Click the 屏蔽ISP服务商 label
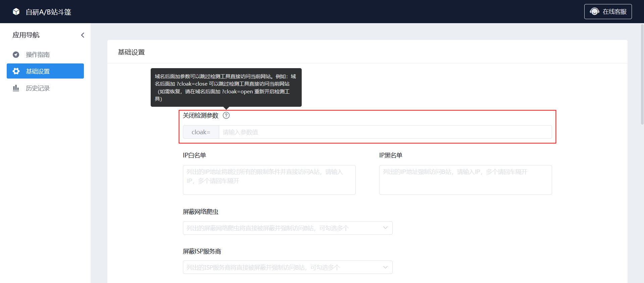The height and width of the screenshot is (283, 644). 202,251
